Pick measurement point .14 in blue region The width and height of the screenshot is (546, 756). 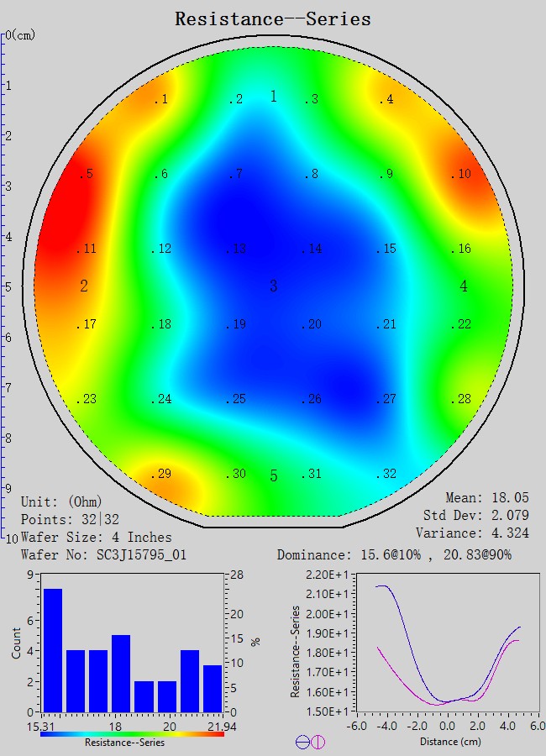(x=312, y=249)
